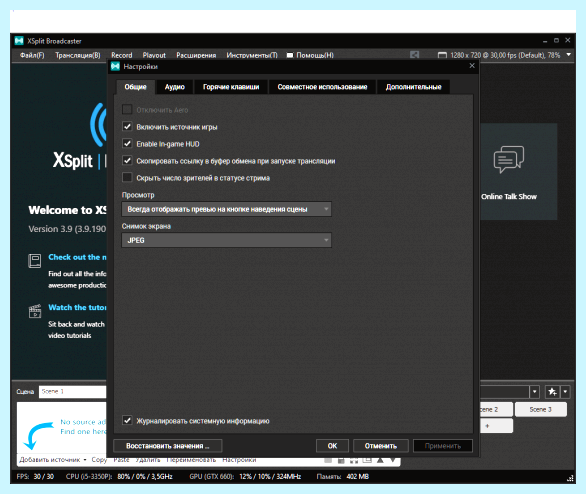Open the 'Файл(F)' menu
586x494 pixels.
click(32, 55)
